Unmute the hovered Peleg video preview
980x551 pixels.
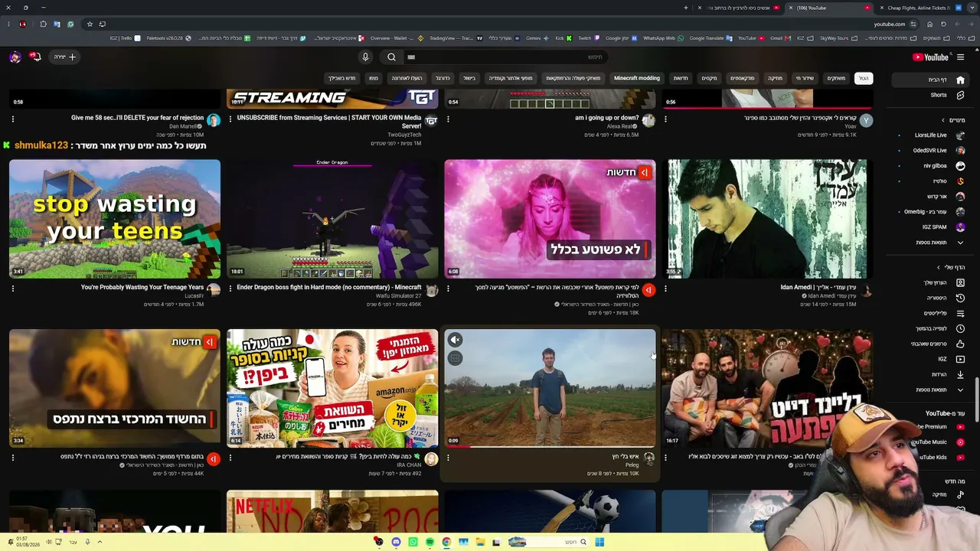455,340
